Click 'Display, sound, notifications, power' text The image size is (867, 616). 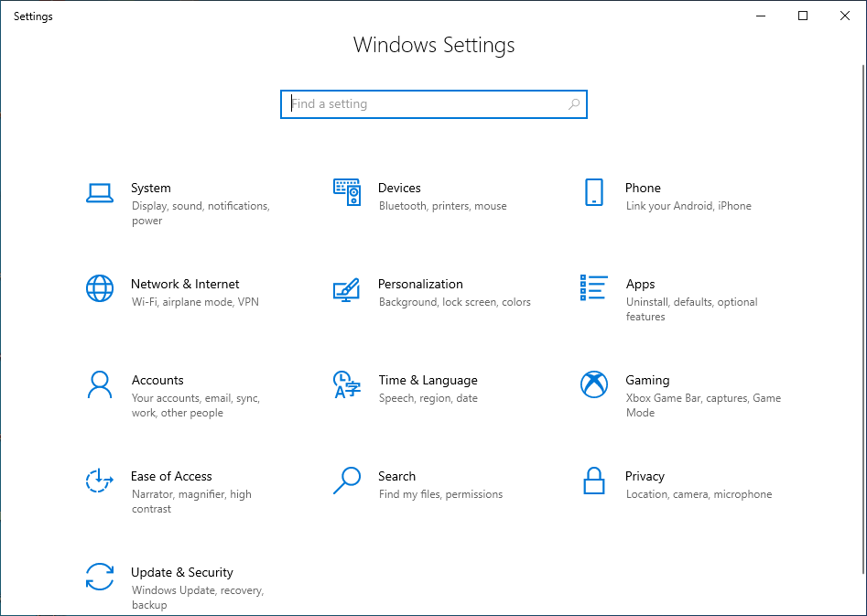(x=200, y=213)
